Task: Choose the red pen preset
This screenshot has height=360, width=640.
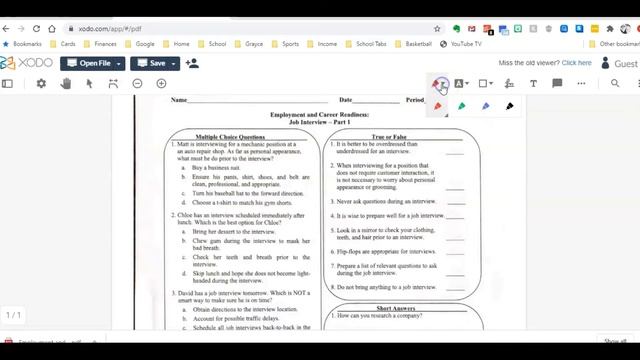Action: pos(438,106)
